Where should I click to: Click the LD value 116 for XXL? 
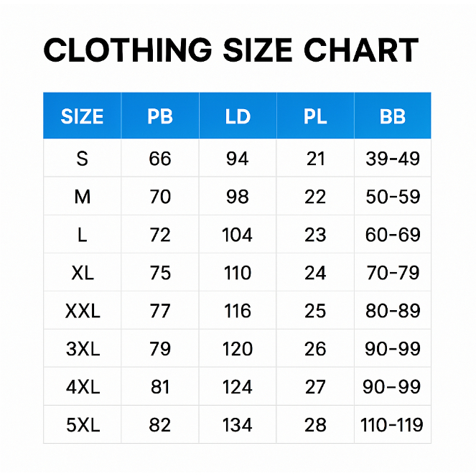click(x=238, y=311)
